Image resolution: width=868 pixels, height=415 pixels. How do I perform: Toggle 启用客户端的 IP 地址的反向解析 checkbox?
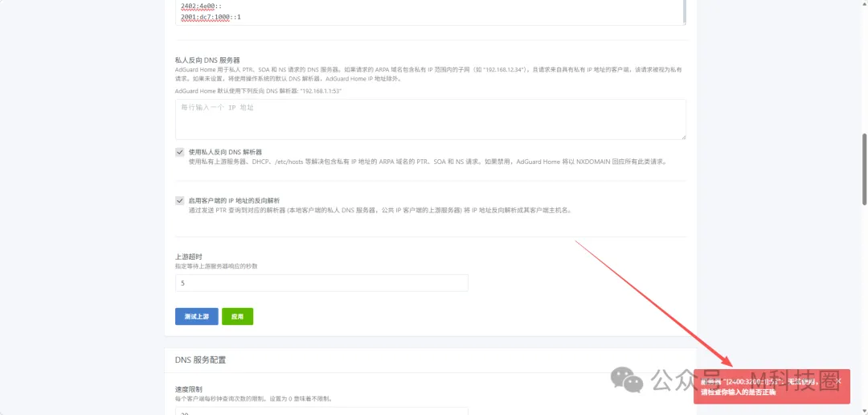[x=180, y=200]
